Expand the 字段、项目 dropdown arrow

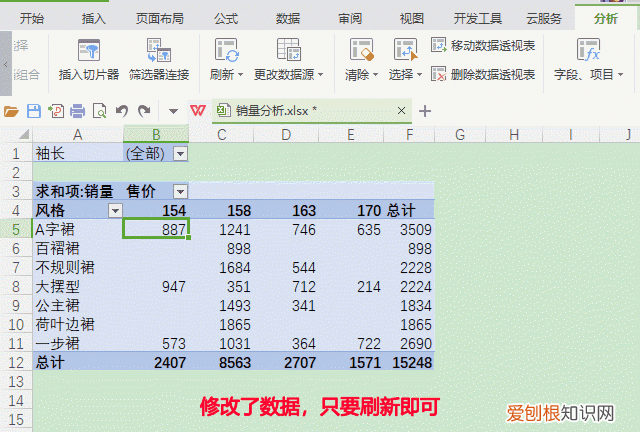pyautogui.click(x=620, y=75)
